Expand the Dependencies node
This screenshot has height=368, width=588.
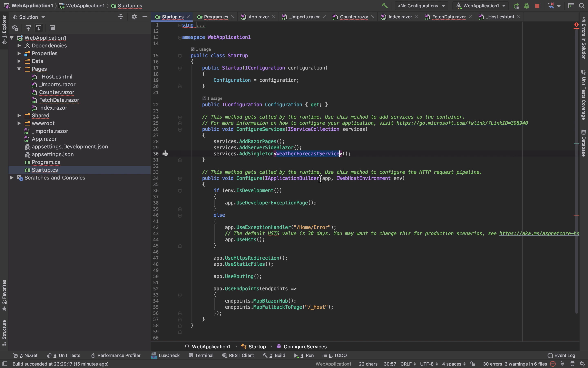pyautogui.click(x=19, y=46)
